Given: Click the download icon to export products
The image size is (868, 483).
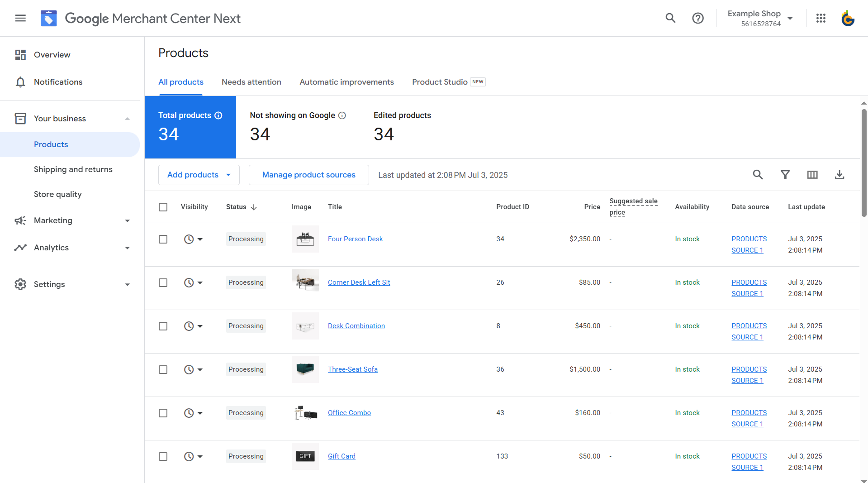Looking at the screenshot, I should tap(840, 175).
